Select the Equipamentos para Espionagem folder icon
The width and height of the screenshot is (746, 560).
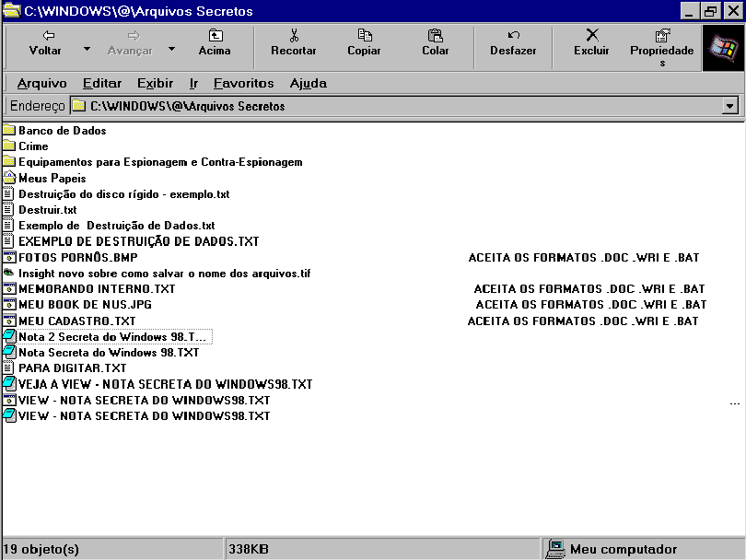[x=9, y=161]
